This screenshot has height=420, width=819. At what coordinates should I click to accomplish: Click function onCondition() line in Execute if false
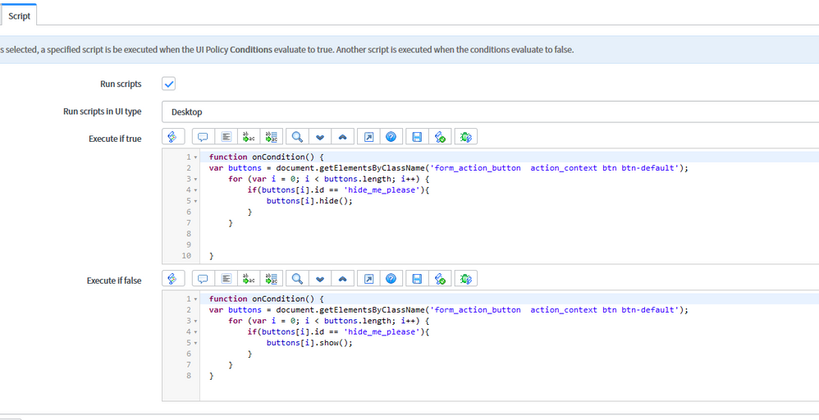[x=266, y=299]
